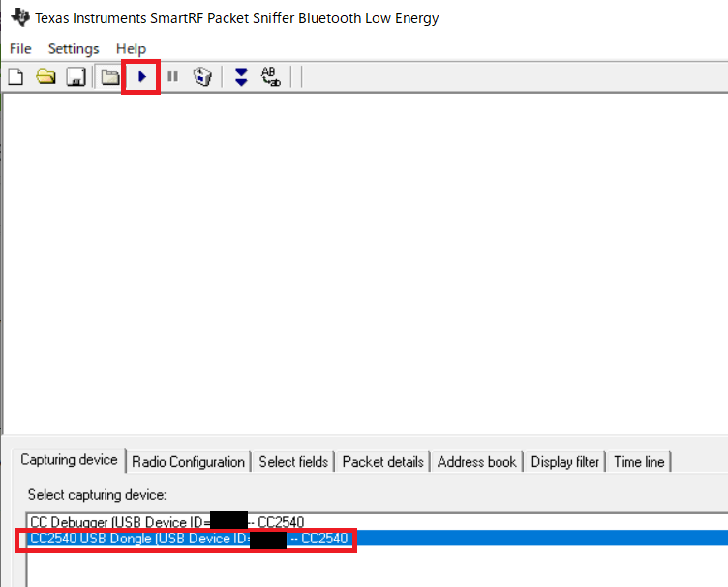Pause the packet capture
The height and width of the screenshot is (587, 728).
point(172,77)
